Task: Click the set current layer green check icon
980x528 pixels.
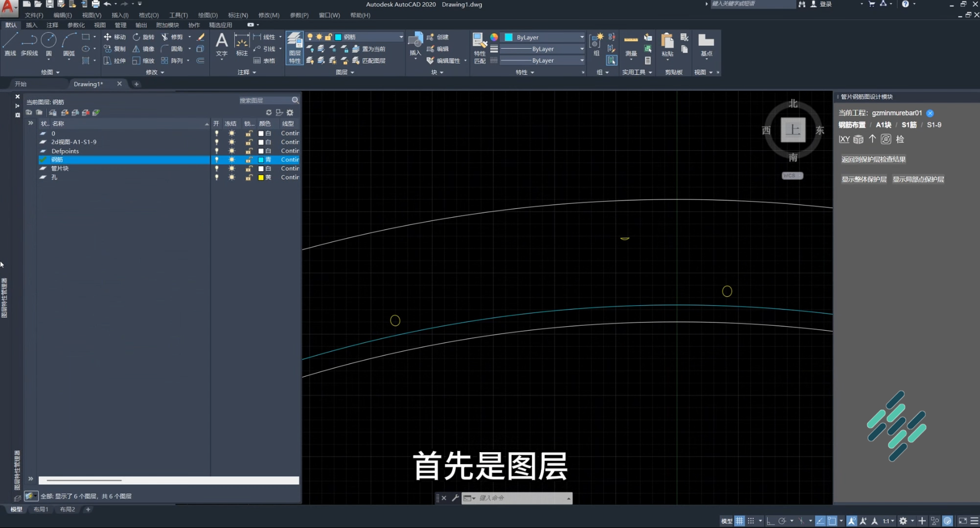Action: click(x=96, y=112)
